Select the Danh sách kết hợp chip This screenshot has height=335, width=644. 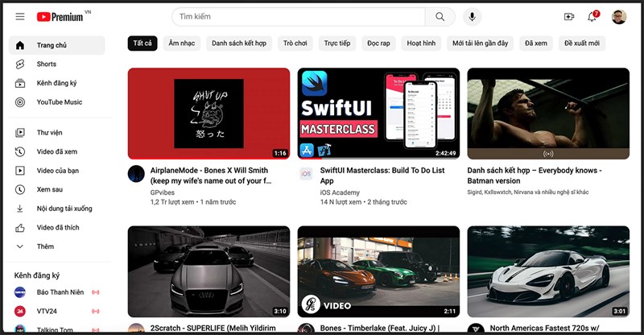(239, 43)
